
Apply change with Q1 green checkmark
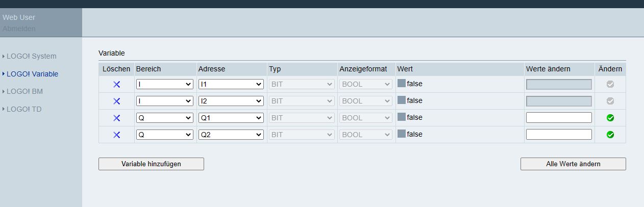(610, 118)
